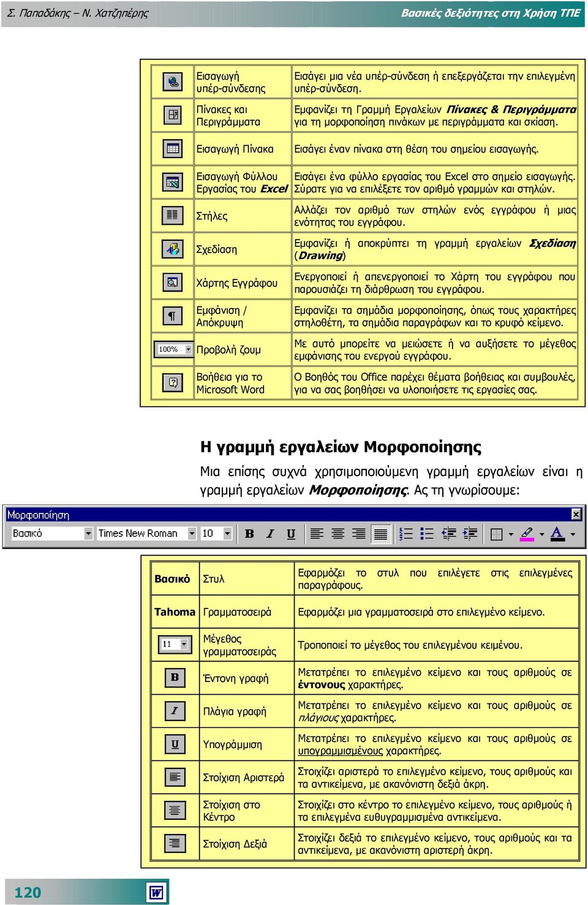Click the Document Map icon beside Χάρτης Εγγράφου
Viewport: 588px width, 905px height.
pos(173,282)
